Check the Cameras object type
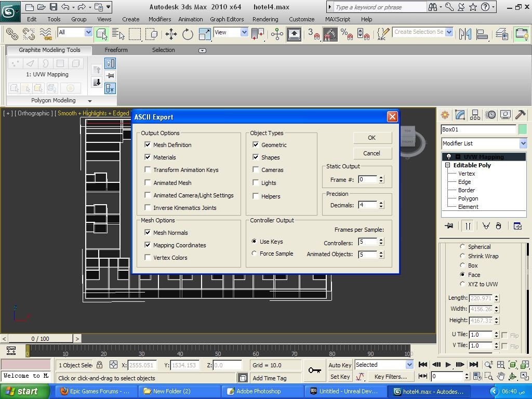Image resolution: width=532 pixels, height=399 pixels. (256, 170)
